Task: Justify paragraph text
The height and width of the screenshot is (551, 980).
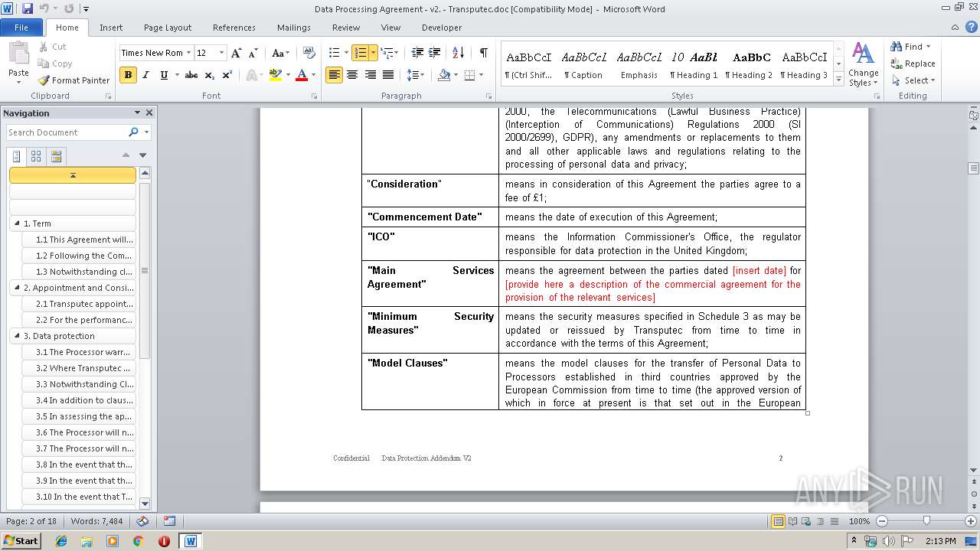Action: point(388,75)
